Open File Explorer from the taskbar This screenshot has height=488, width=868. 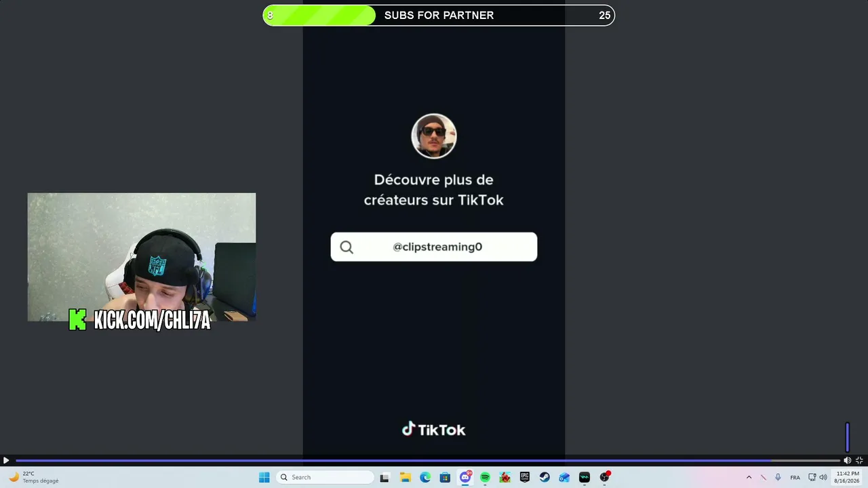click(x=405, y=477)
